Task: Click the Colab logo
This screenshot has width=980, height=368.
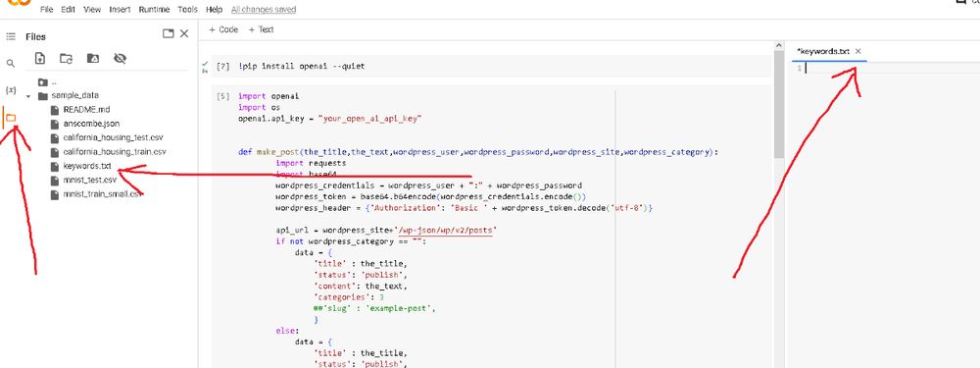Action: tap(19, 3)
